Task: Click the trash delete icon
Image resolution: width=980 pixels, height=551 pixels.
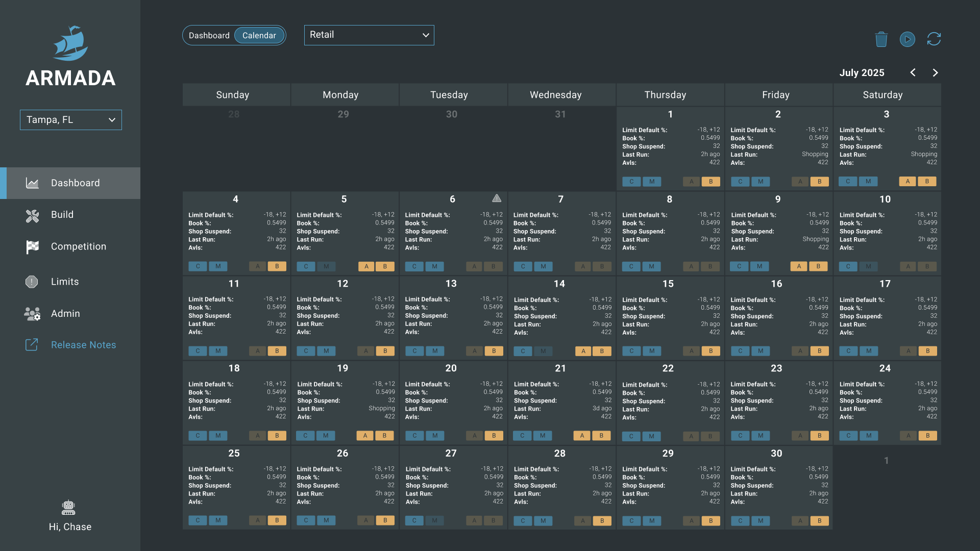Action: 881,39
